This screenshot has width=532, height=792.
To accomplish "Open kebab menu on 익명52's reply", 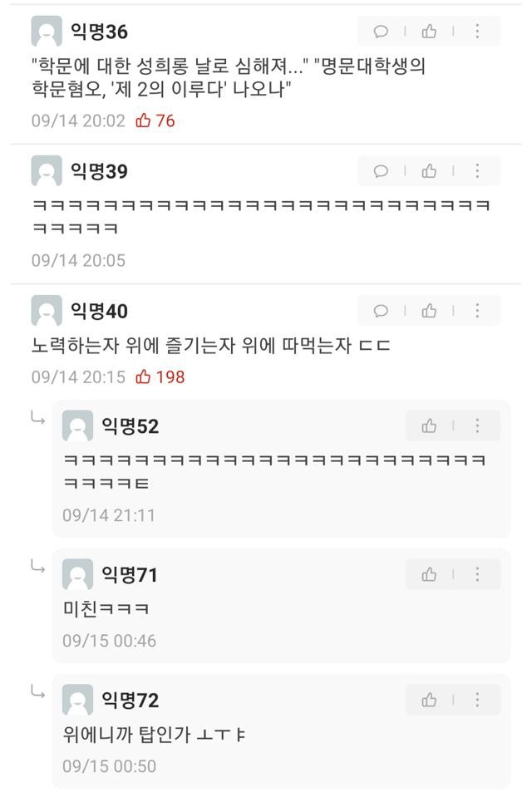I will (x=477, y=426).
